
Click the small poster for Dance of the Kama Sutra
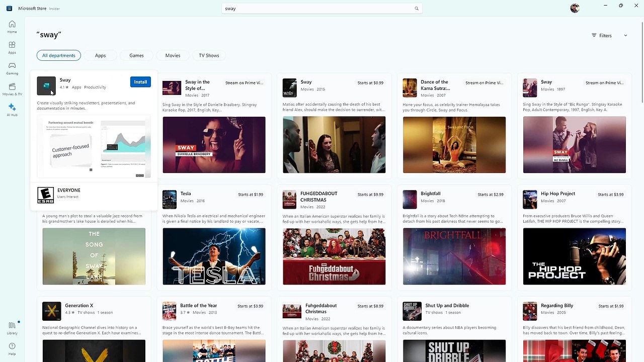pyautogui.click(x=410, y=87)
